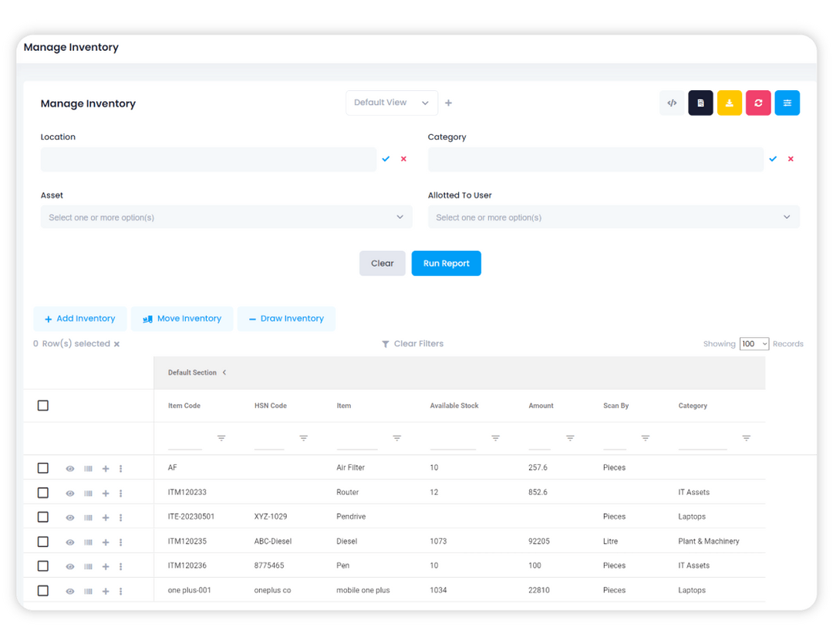833x644 pixels.
Task: Clear the Category field with the red X
Action: pos(790,159)
